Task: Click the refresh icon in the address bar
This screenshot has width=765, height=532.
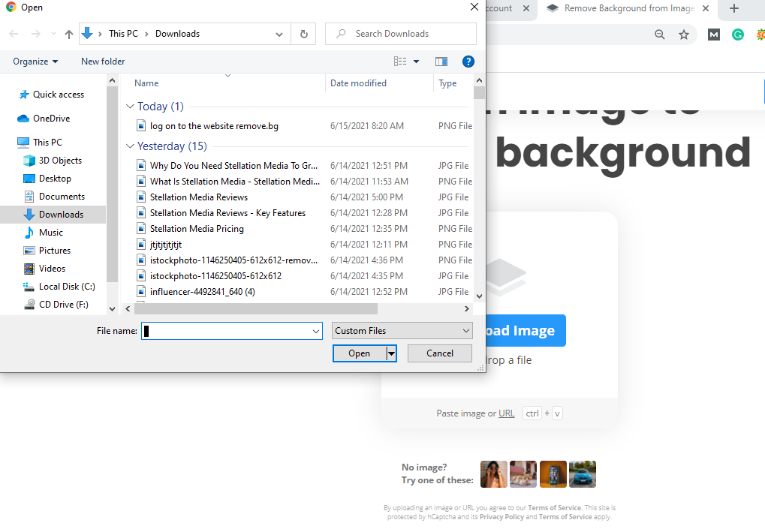Action: click(304, 34)
